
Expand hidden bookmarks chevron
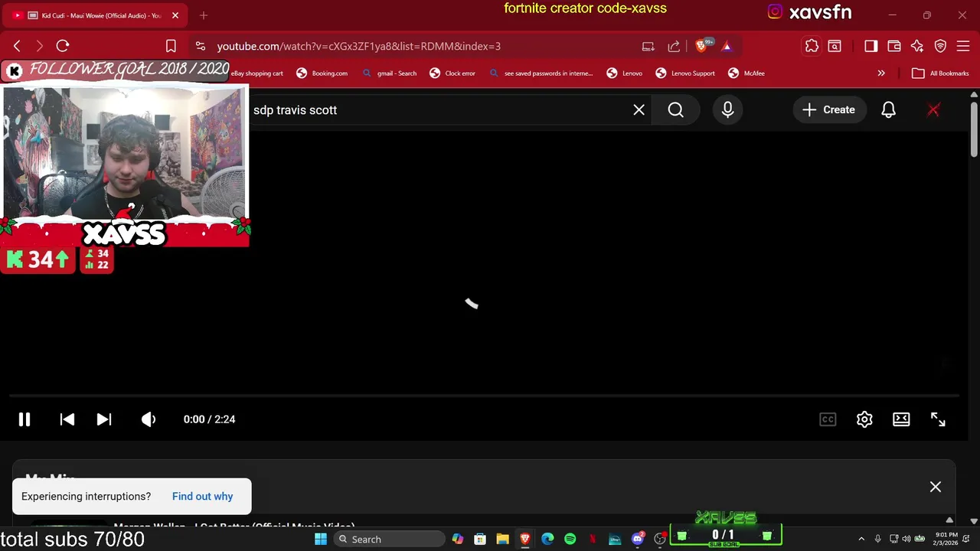881,73
